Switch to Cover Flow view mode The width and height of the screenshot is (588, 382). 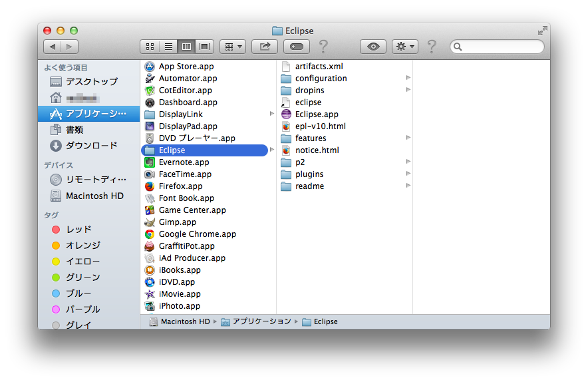point(205,47)
